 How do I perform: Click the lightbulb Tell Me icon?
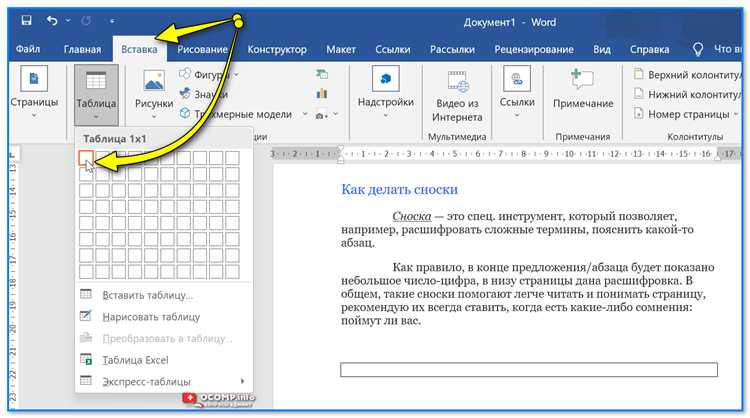[698, 48]
